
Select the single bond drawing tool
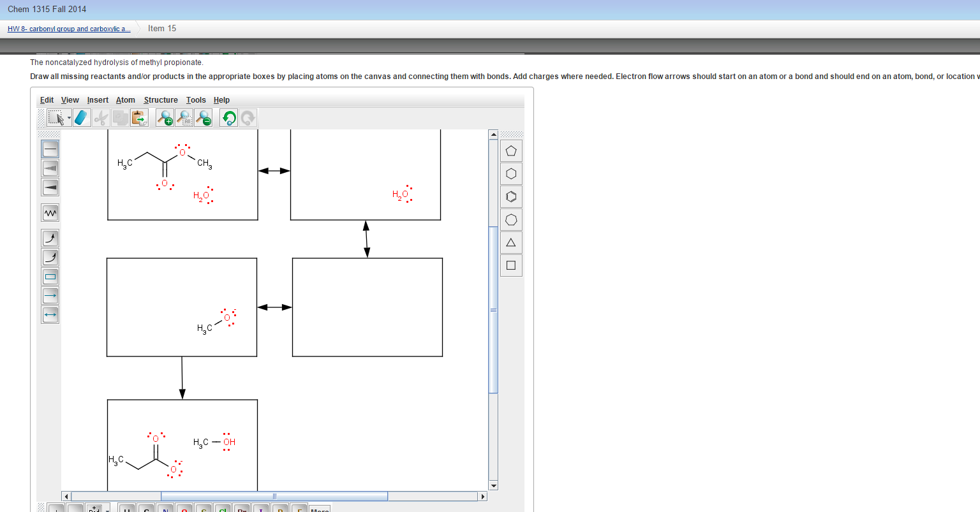50,149
